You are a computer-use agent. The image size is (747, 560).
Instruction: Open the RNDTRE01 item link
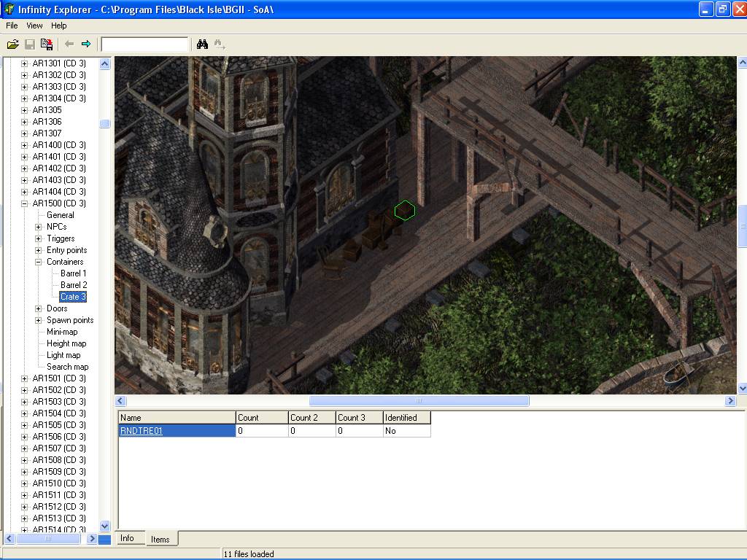tap(142, 430)
